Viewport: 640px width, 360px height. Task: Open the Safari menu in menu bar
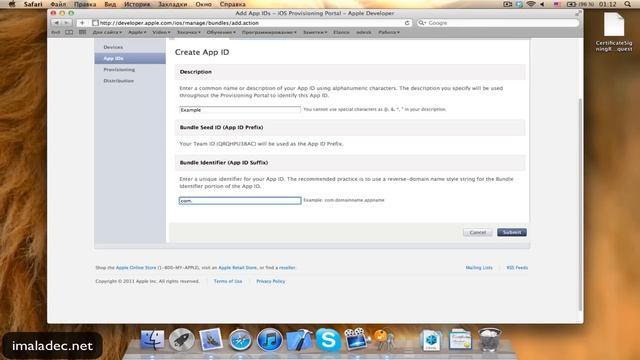point(33,4)
